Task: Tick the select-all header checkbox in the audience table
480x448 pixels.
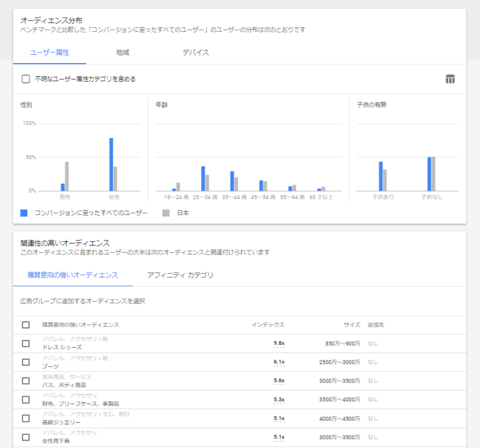Action: coord(26,325)
